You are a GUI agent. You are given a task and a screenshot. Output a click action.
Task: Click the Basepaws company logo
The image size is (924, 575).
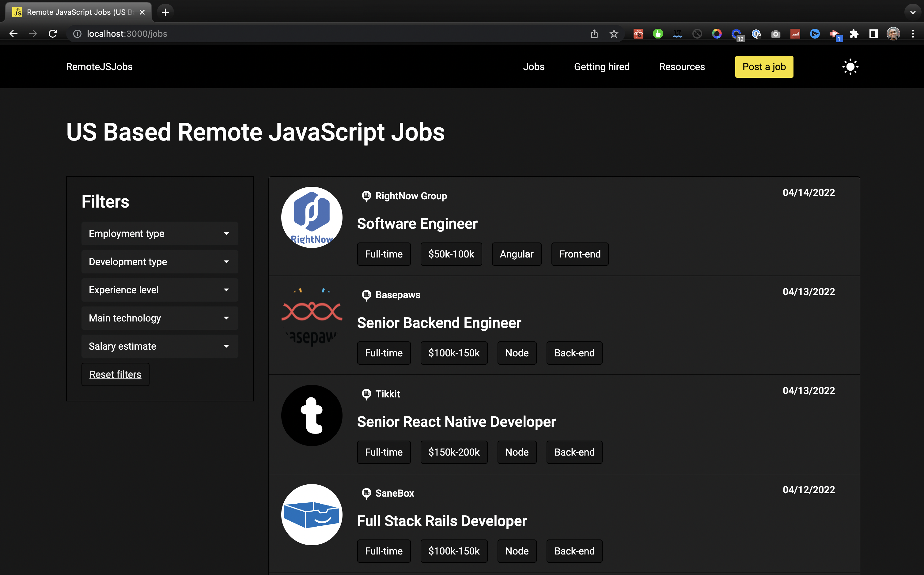coord(312,316)
